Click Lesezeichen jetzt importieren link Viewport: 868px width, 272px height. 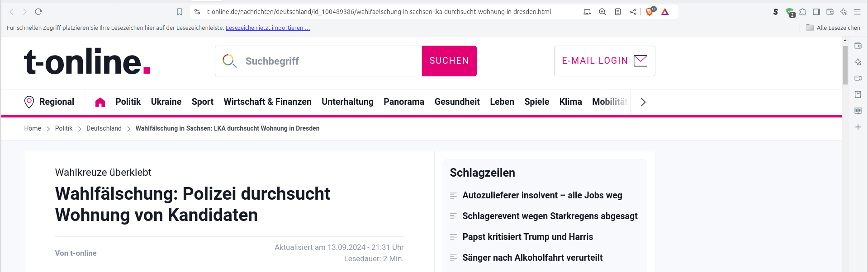pos(268,28)
